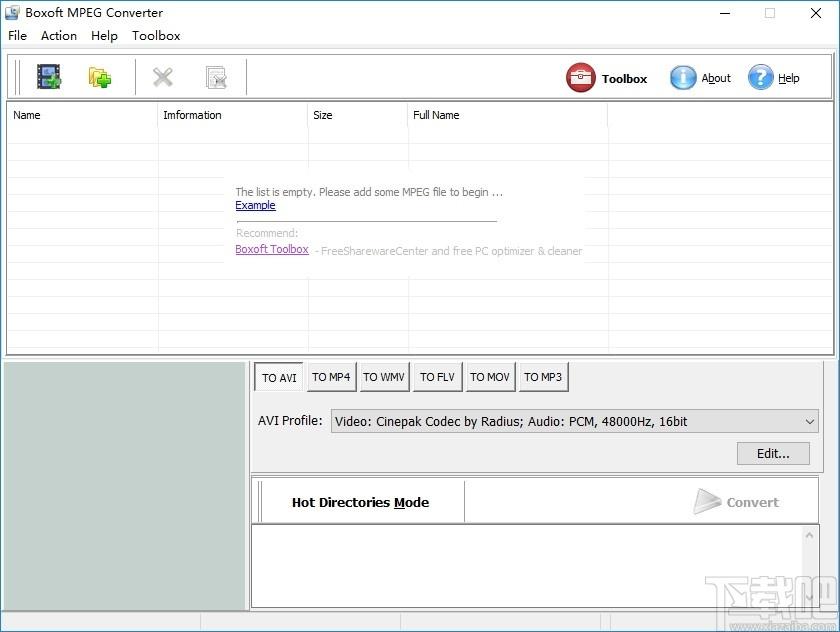Switch to the TO MP4 tab
The width and height of the screenshot is (840, 632).
coord(331,377)
